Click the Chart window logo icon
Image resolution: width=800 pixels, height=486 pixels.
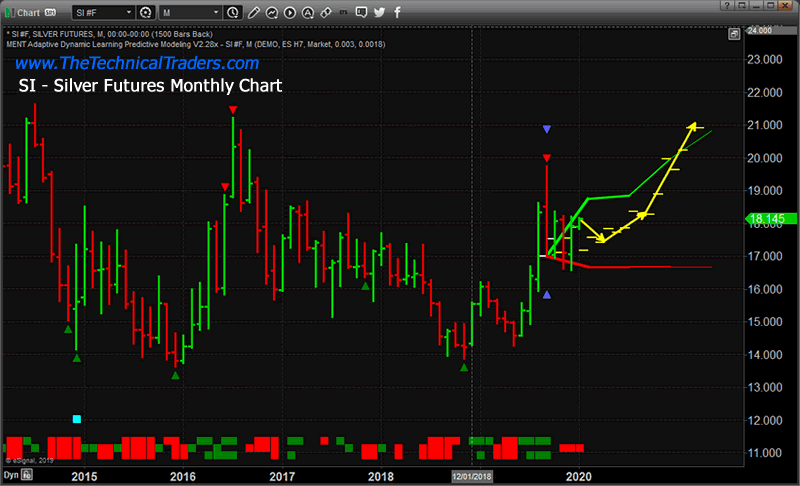10,13
